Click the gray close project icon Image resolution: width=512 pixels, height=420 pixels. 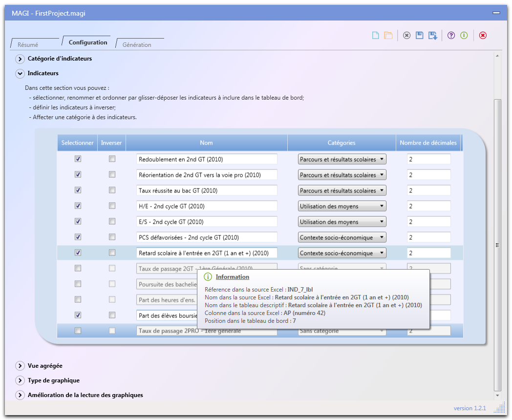[x=406, y=35]
